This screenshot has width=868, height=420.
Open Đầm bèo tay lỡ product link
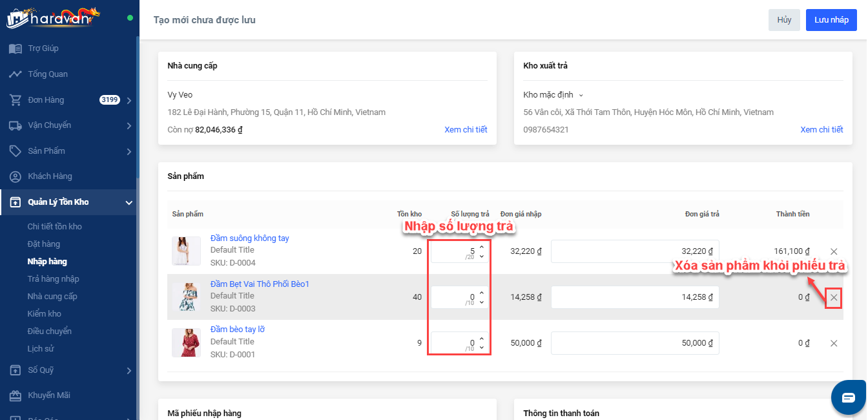237,330
